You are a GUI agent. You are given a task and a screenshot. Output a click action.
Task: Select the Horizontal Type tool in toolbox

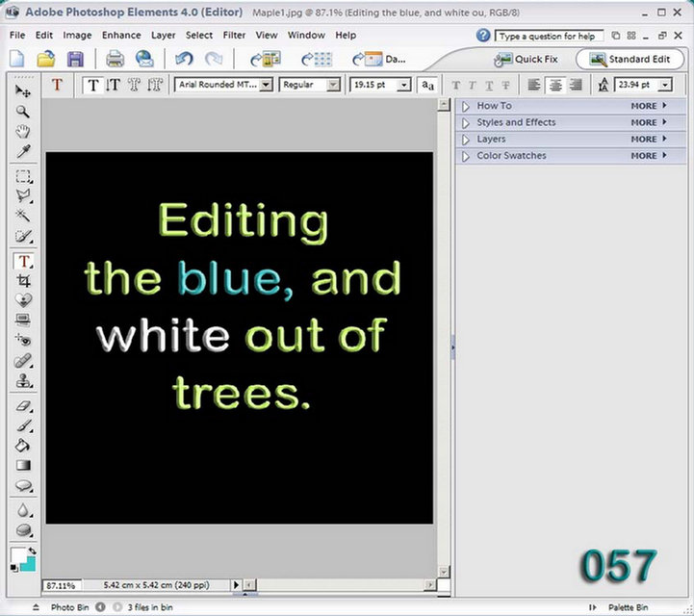click(x=23, y=261)
